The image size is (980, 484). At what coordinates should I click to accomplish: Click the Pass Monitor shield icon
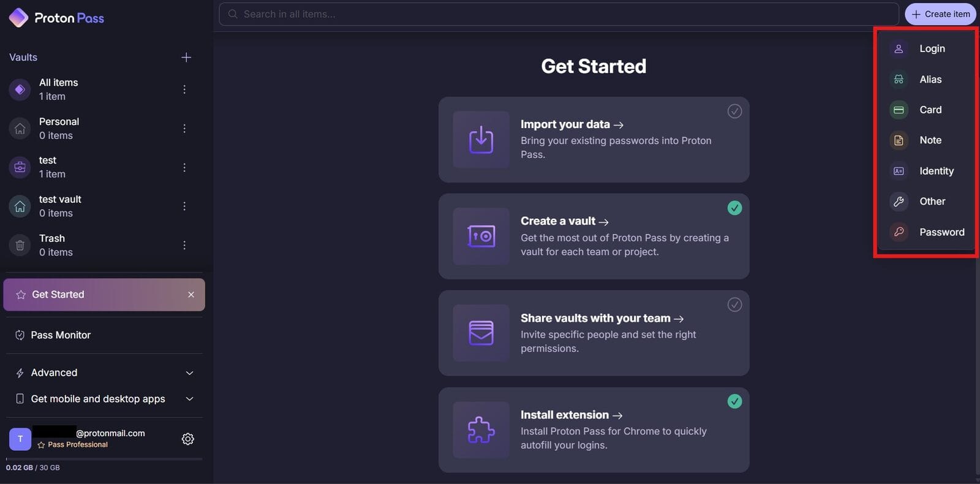tap(20, 335)
